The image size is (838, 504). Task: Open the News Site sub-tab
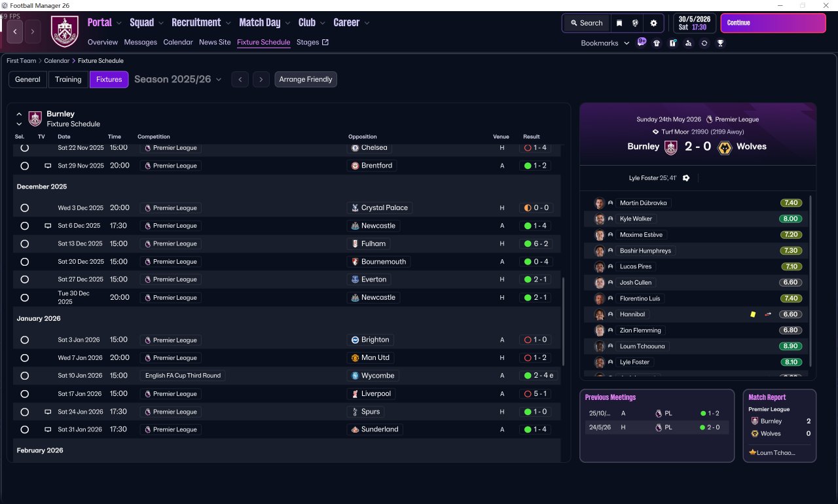click(x=215, y=43)
